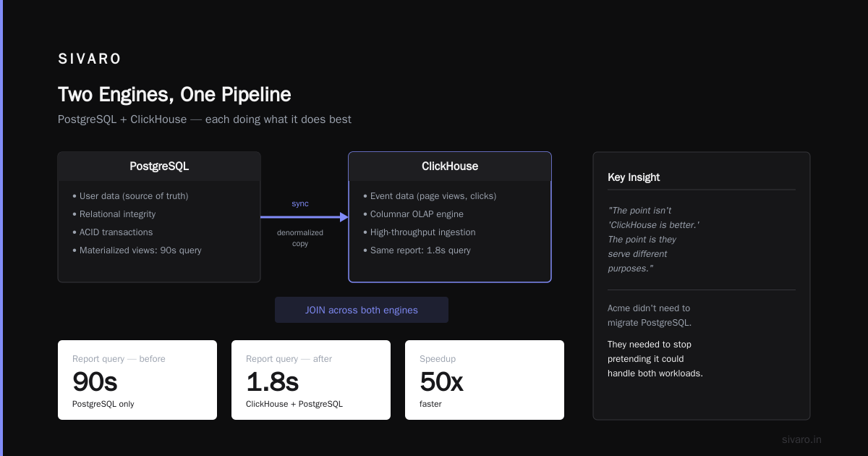The image size is (868, 456).
Task: Click the 'Report query — before' label
Action: (119, 359)
